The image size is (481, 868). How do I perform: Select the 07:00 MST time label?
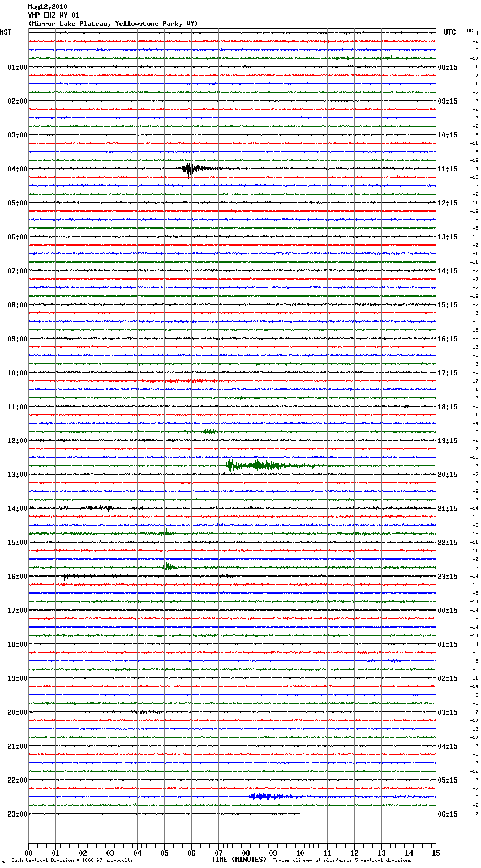pyautogui.click(x=17, y=271)
